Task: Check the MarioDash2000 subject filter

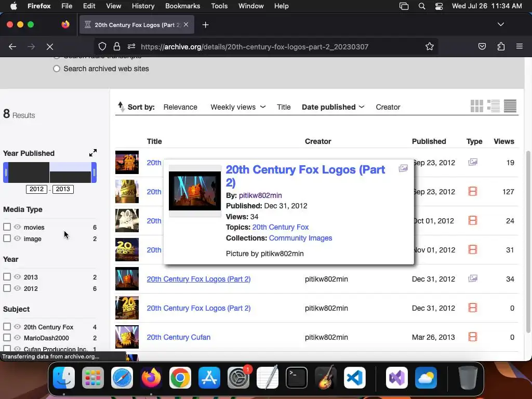Action: pyautogui.click(x=7, y=338)
